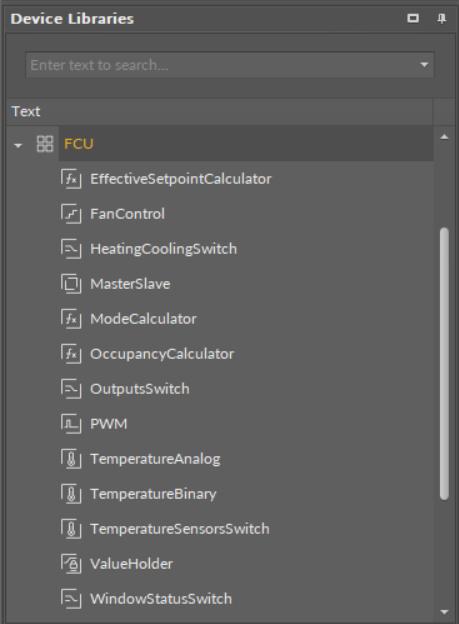The image size is (459, 624).
Task: Click the ValueHolder lock icon
Action: 71,564
